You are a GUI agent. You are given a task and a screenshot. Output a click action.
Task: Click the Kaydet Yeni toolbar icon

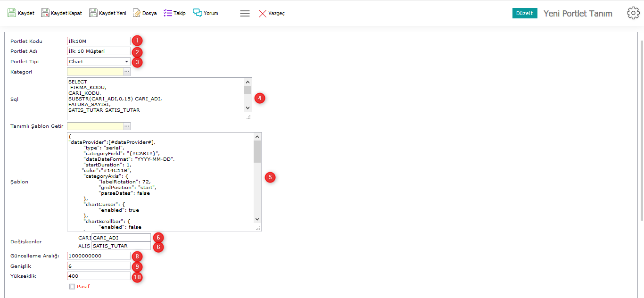[93, 13]
